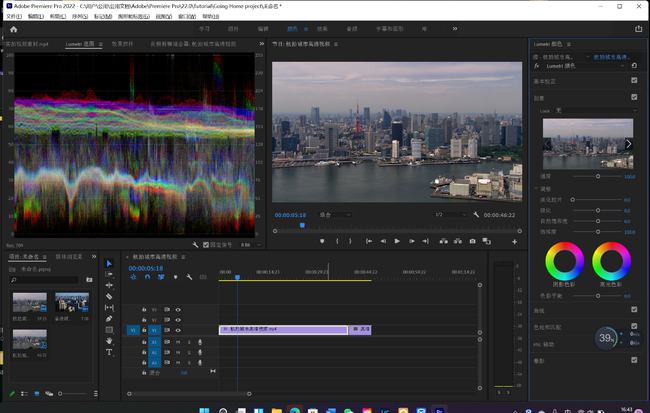Select the Type tool
The width and height of the screenshot is (650, 413).
coord(110,352)
